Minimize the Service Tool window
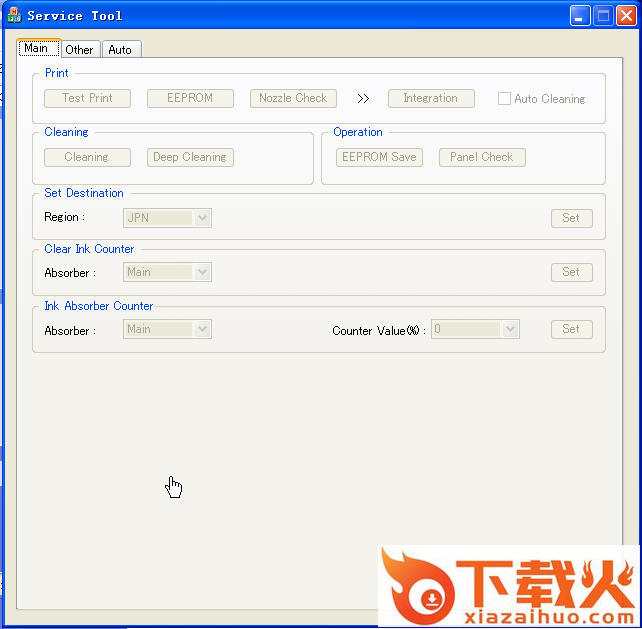Screen dimensions: 642x629 click(x=580, y=16)
